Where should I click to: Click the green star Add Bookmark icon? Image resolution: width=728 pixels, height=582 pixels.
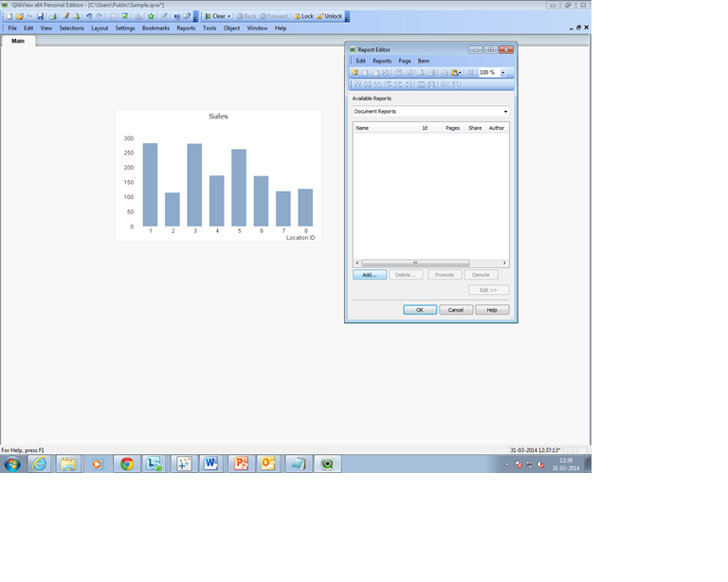click(151, 16)
